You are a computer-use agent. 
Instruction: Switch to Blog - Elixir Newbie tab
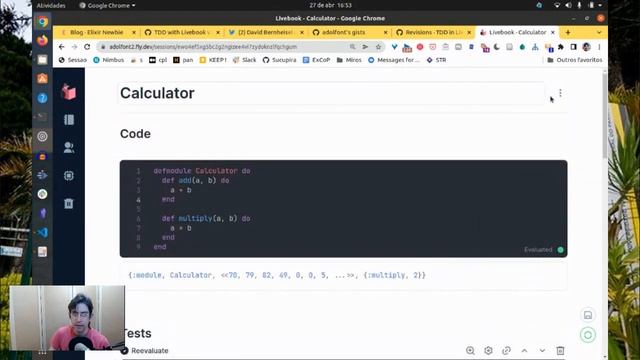[97, 32]
